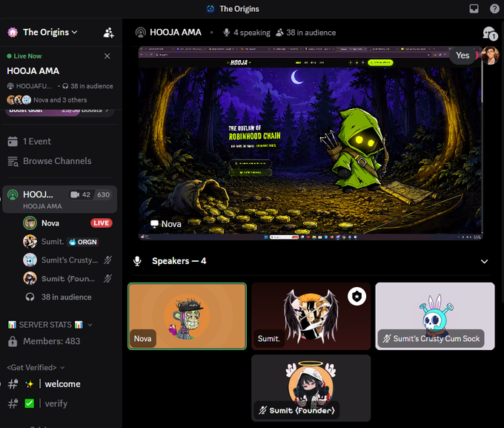
Task: Collapse the Speakers — 4 section
Action: (x=484, y=261)
